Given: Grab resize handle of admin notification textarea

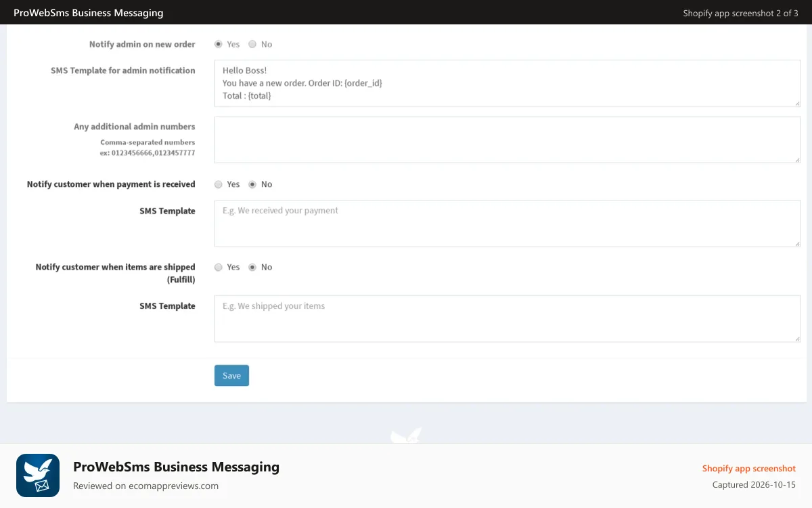Looking at the screenshot, I should [x=797, y=103].
